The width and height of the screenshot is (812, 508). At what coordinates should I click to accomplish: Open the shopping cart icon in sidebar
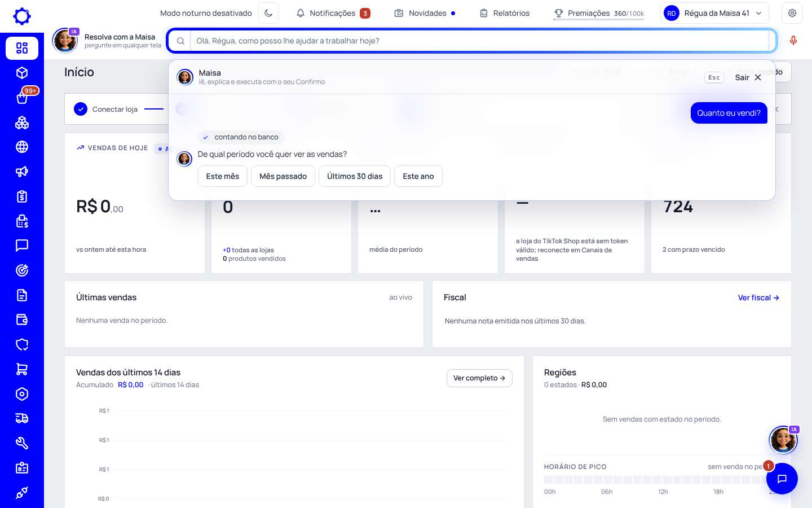22,369
